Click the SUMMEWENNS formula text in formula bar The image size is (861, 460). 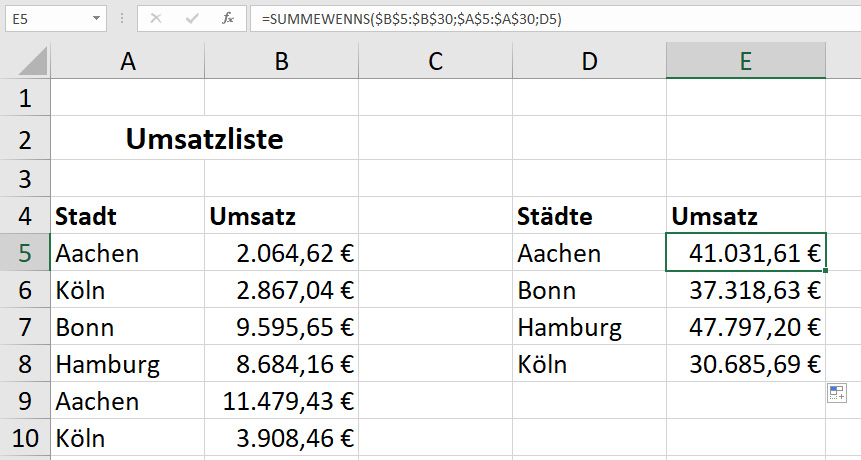tap(412, 19)
